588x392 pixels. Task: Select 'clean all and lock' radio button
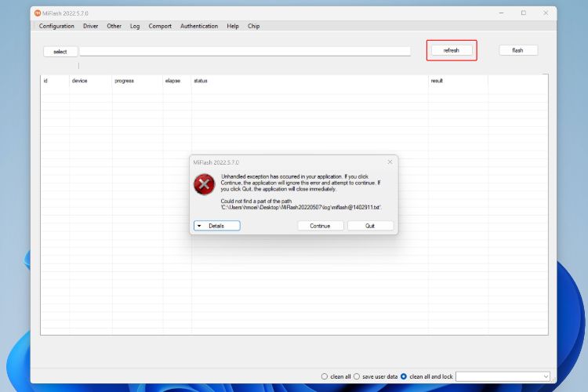click(x=404, y=376)
